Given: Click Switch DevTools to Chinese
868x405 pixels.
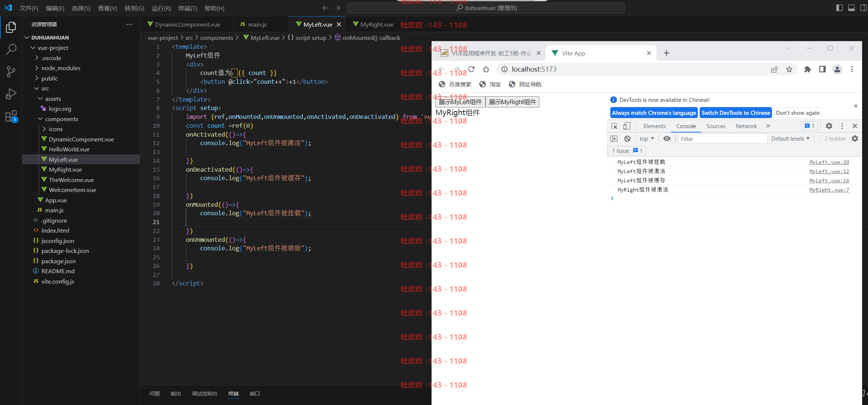Looking at the screenshot, I should coord(735,113).
